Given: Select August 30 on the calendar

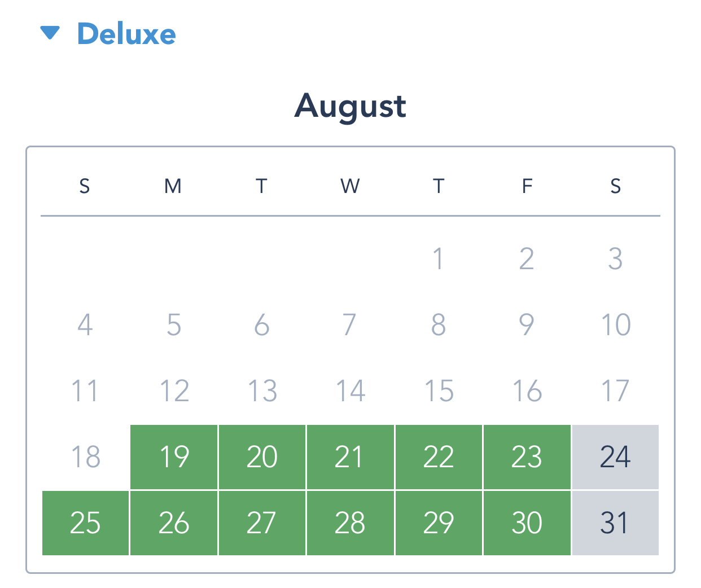Looking at the screenshot, I should [527, 523].
